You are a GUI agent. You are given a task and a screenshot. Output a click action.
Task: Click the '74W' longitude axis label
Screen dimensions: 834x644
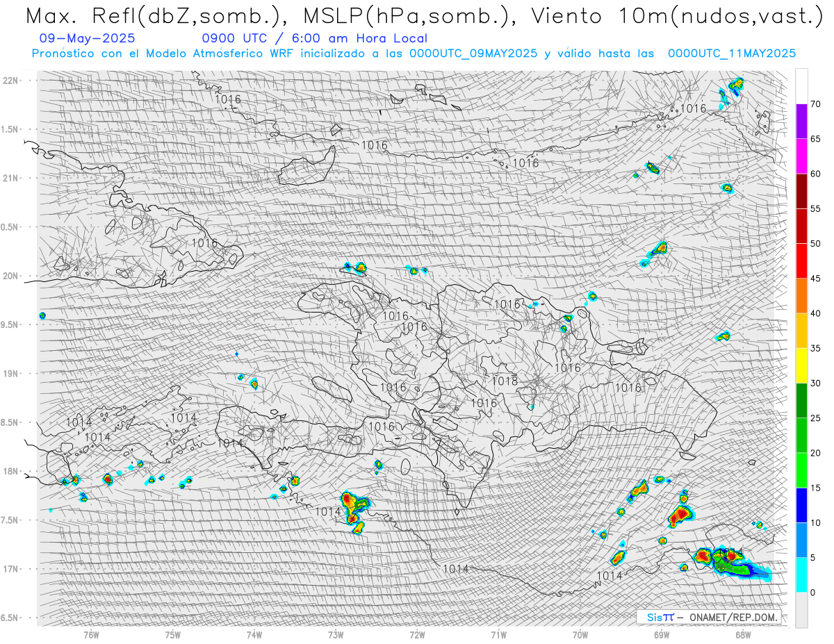coord(254,634)
